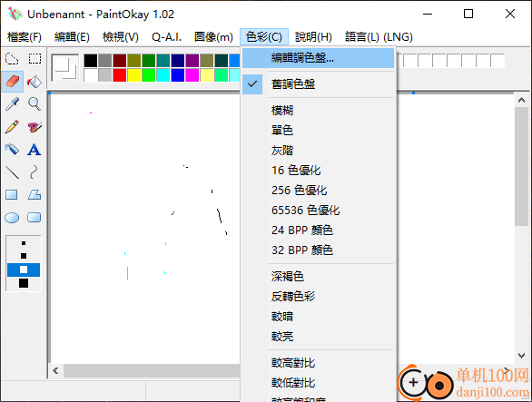The width and height of the screenshot is (532, 402).
Task: Select the eyedropper color picker tool
Action: click(12, 103)
